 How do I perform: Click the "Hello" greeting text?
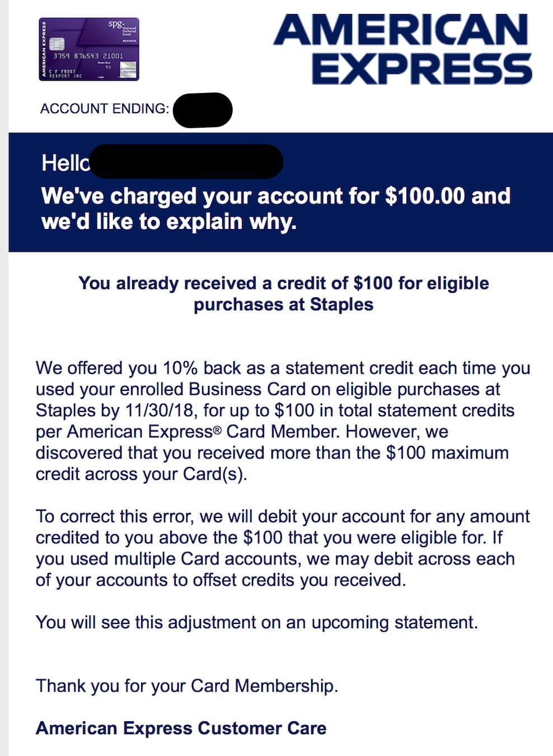pyautogui.click(x=65, y=163)
